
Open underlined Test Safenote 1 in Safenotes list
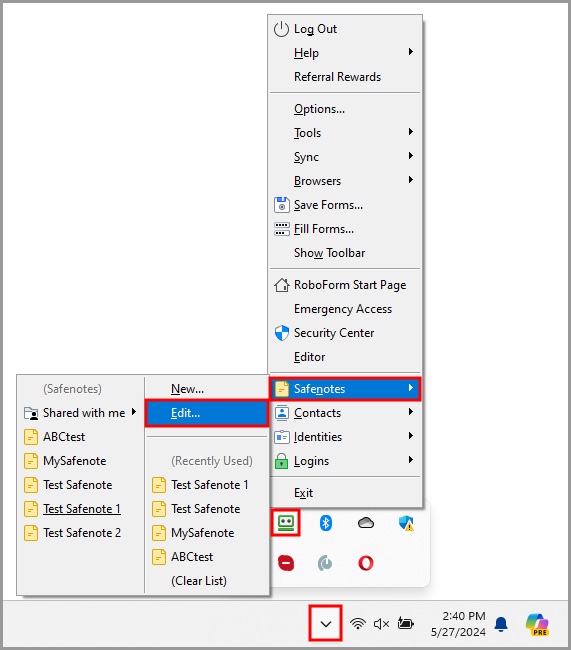click(80, 509)
